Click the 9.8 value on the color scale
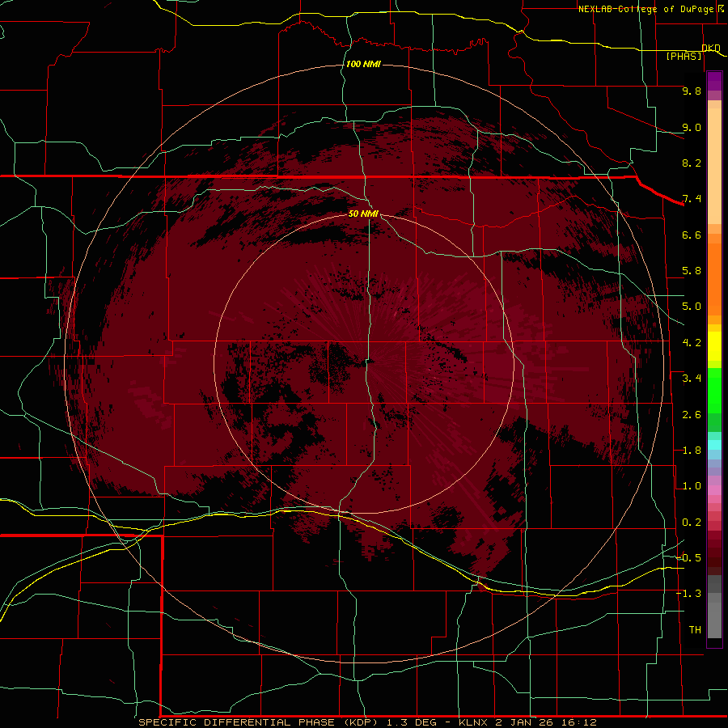The width and height of the screenshot is (728, 728). 692,91
